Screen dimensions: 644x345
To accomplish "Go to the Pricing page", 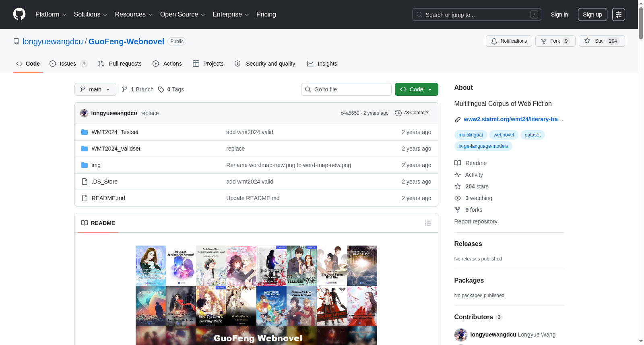I will [266, 14].
